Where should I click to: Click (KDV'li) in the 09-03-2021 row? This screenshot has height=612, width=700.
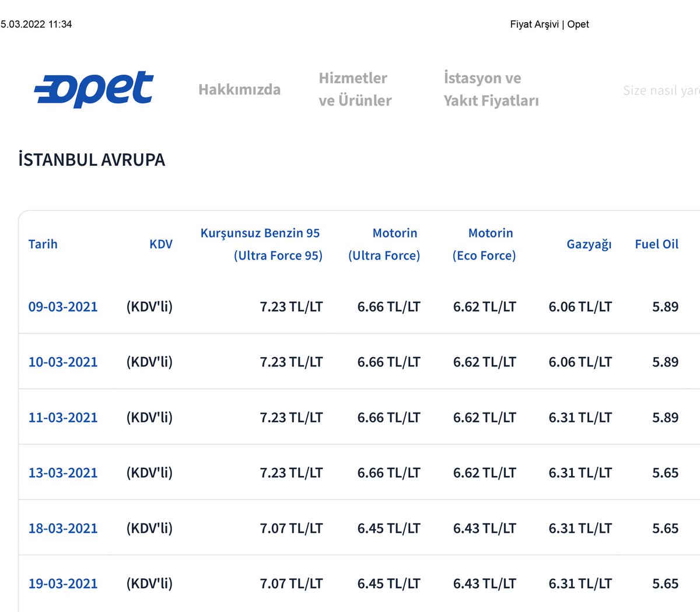[x=149, y=306]
